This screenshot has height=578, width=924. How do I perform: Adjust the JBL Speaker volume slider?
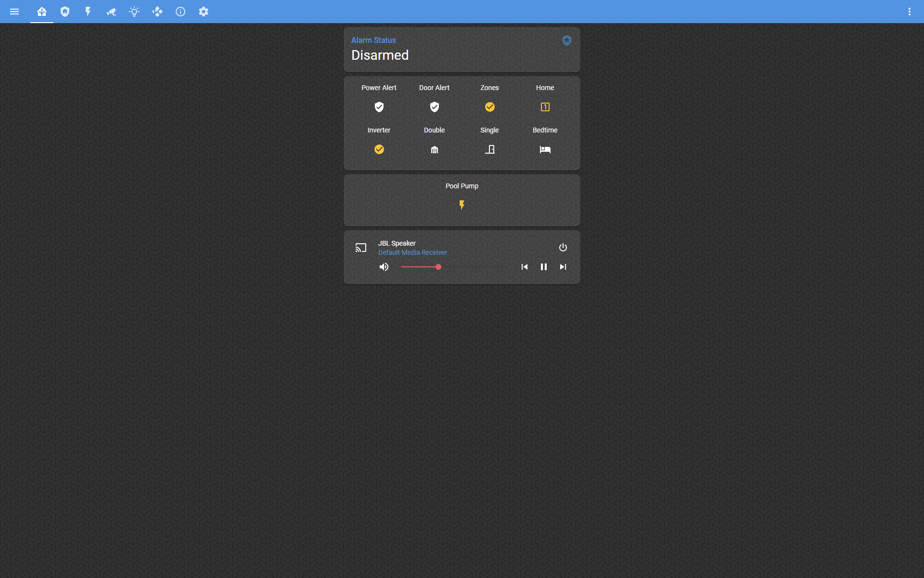pos(438,267)
